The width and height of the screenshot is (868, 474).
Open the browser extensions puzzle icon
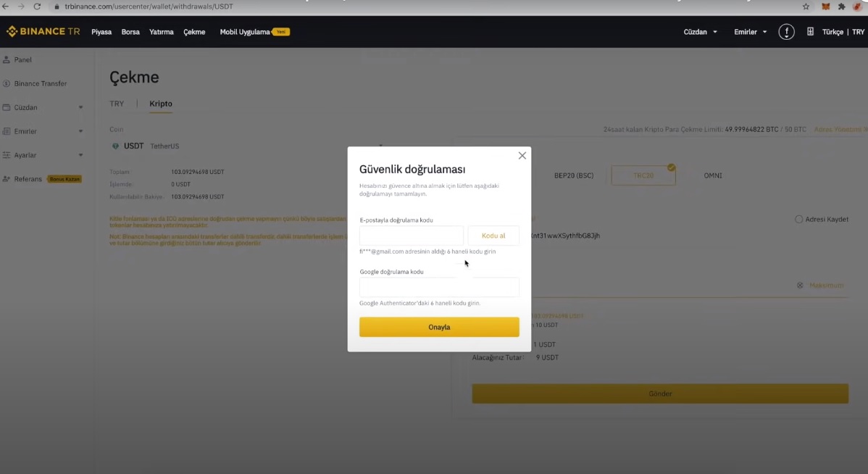(x=841, y=7)
